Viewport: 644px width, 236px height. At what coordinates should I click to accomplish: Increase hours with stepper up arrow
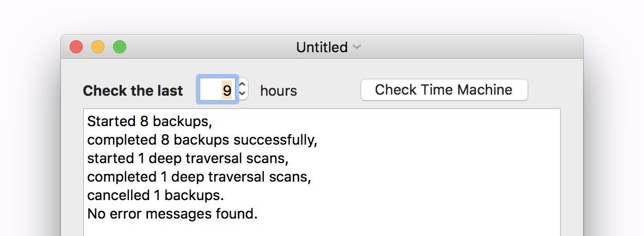[x=243, y=84]
